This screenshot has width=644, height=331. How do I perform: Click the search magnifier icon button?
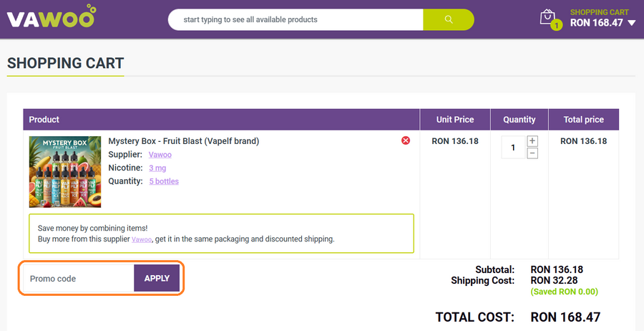tap(448, 19)
